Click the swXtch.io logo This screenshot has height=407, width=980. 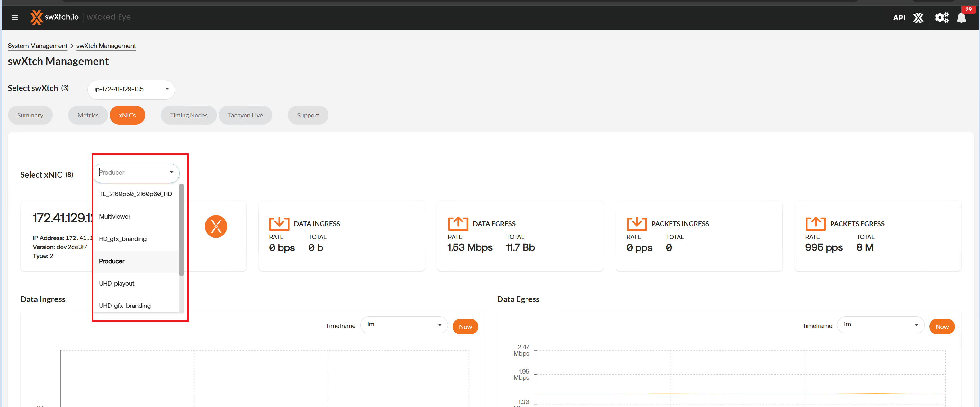(54, 17)
